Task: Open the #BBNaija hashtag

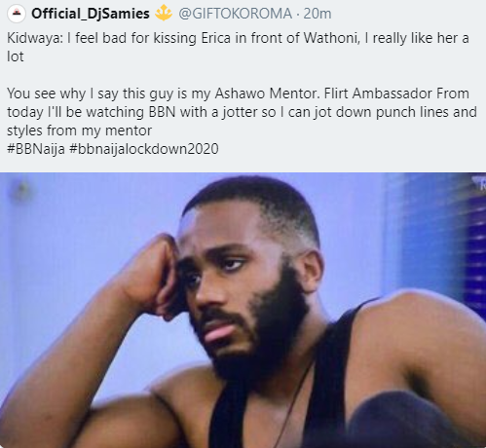Action: 36,149
